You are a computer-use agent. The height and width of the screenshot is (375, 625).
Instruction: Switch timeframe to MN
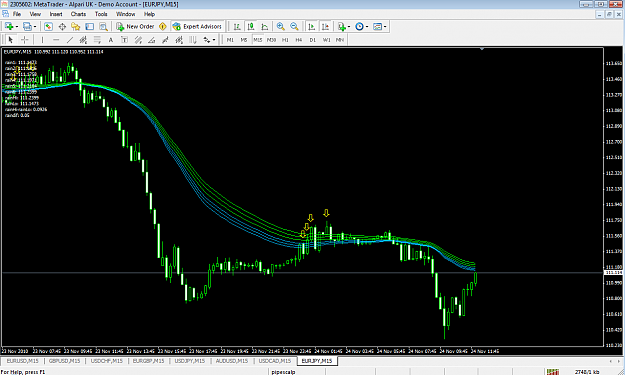[x=340, y=40]
